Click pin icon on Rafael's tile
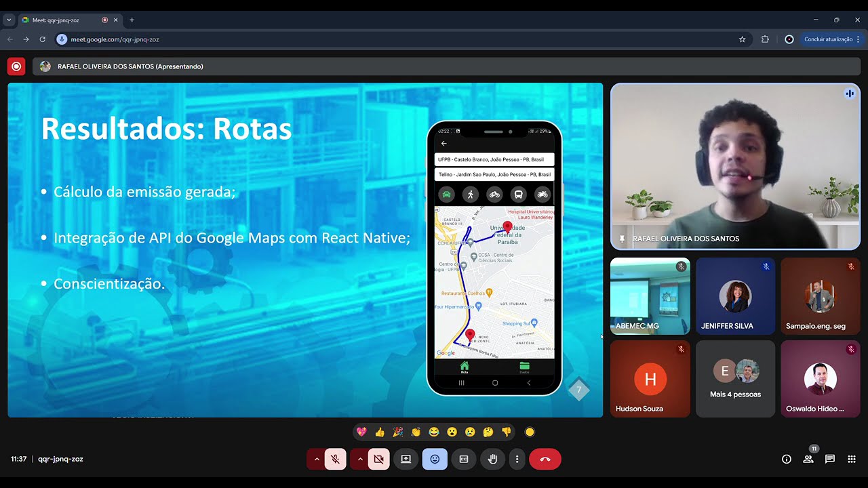Viewport: 868px width, 488px height. [622, 239]
